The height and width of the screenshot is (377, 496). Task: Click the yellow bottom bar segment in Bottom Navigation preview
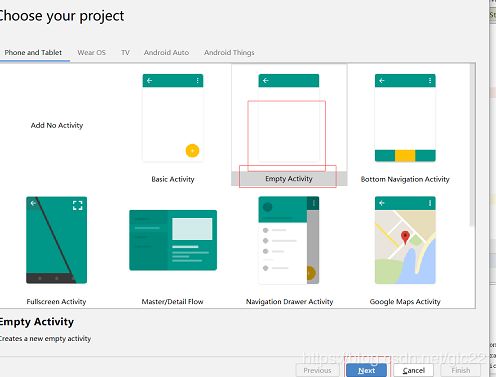coord(405,156)
